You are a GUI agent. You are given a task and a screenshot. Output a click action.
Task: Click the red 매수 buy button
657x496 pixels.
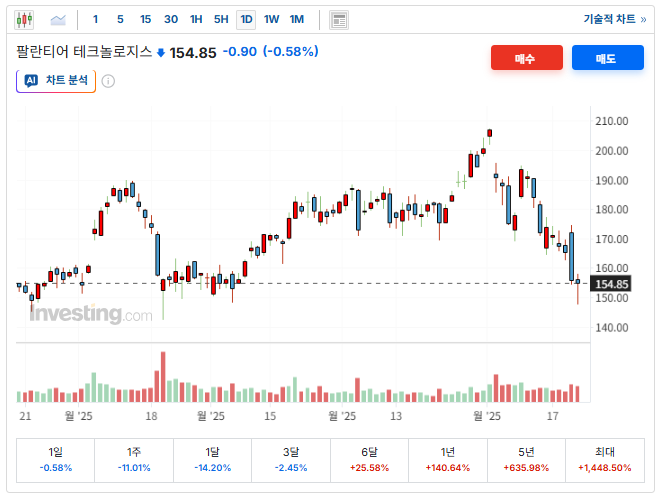[527, 58]
